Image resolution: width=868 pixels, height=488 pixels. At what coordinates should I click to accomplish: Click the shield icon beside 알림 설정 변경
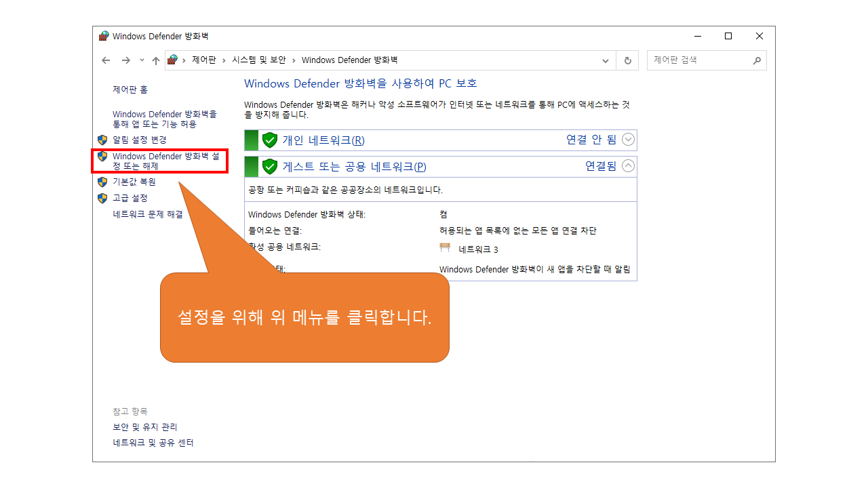coord(102,140)
